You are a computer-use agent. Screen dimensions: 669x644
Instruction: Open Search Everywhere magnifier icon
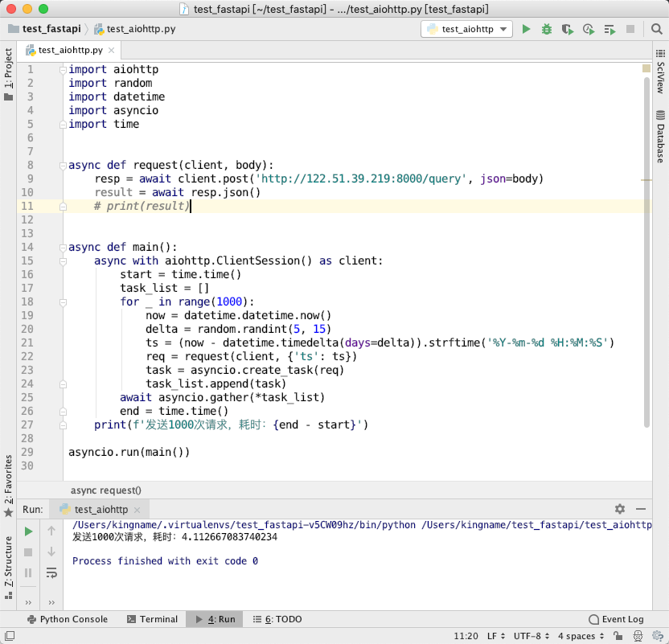point(657,29)
